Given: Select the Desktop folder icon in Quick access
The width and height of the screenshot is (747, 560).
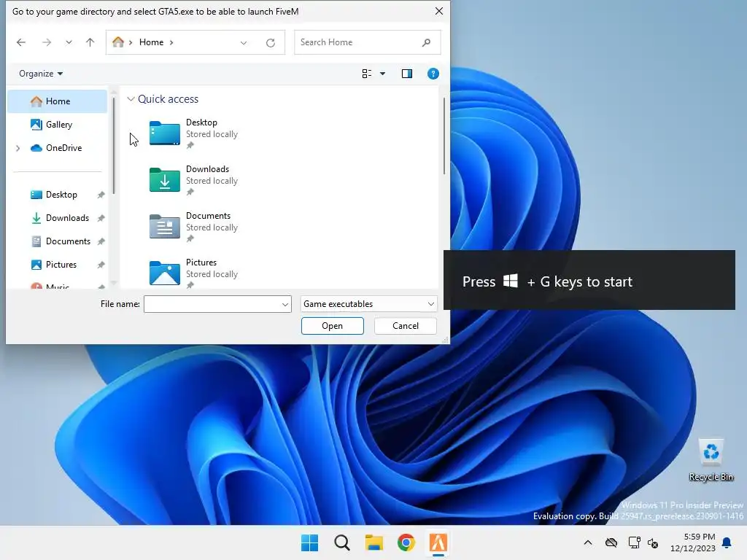Looking at the screenshot, I should click(164, 133).
